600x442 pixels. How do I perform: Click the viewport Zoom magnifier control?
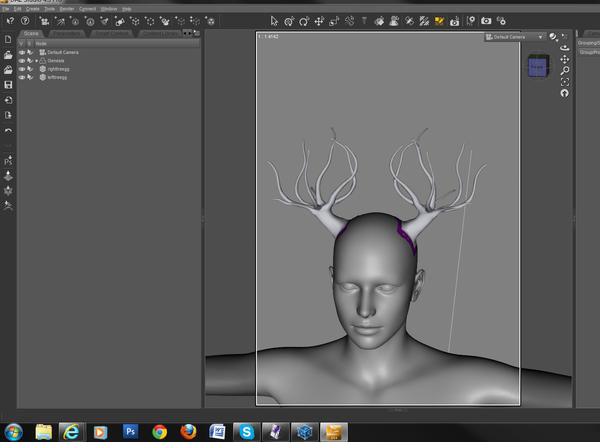(x=565, y=71)
